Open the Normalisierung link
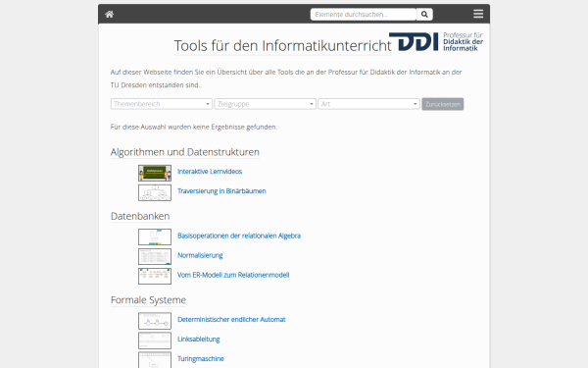 [x=200, y=255]
